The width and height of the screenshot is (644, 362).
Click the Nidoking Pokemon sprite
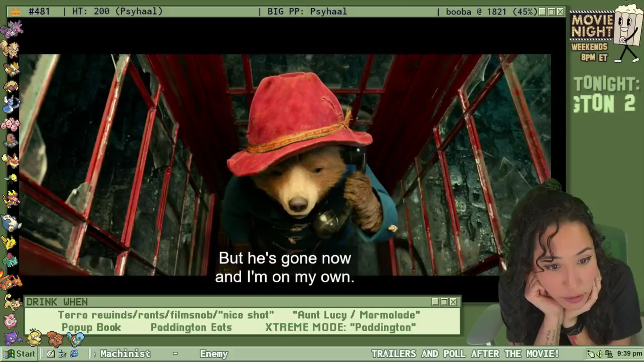(12, 28)
